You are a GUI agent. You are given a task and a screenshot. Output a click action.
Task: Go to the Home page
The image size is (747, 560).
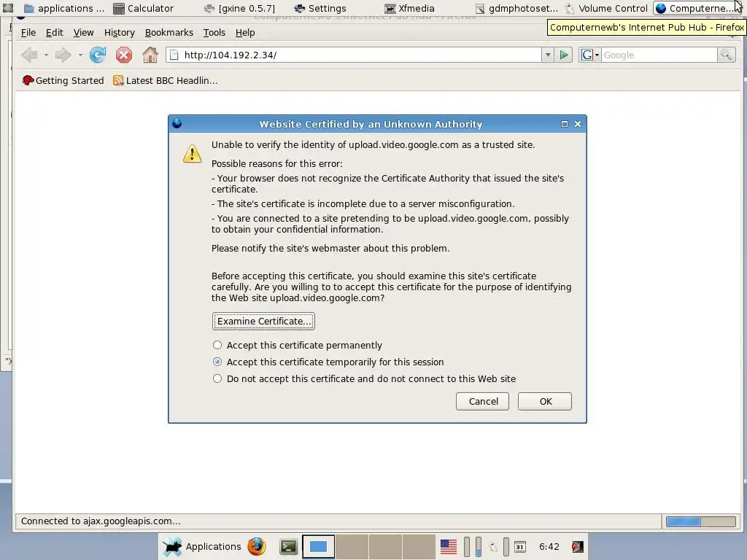click(x=150, y=55)
